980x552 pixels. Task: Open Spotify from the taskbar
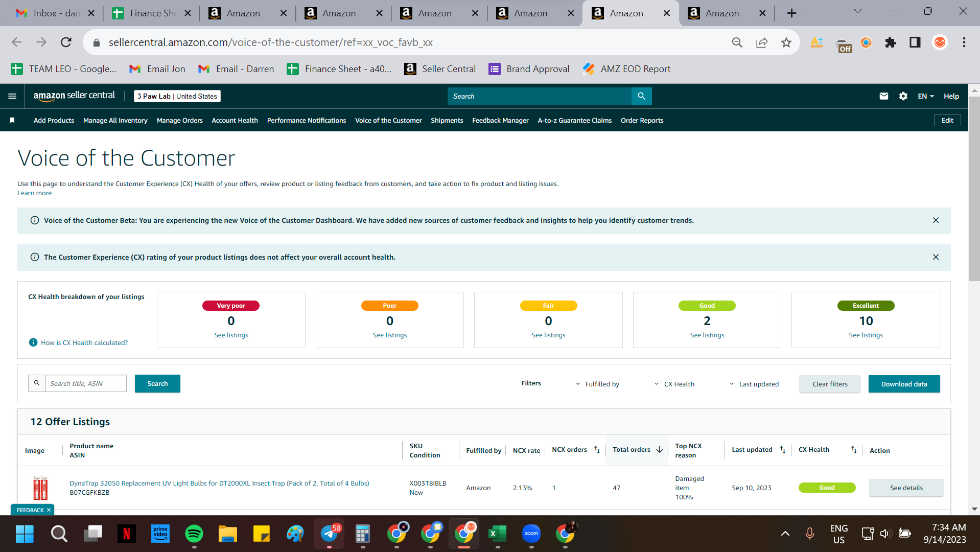coord(194,534)
